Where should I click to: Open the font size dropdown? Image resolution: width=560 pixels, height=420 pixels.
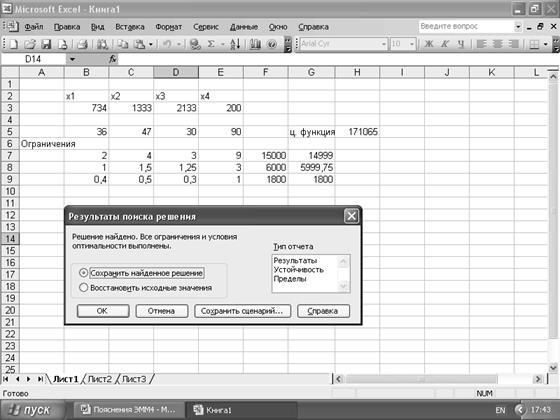411,44
